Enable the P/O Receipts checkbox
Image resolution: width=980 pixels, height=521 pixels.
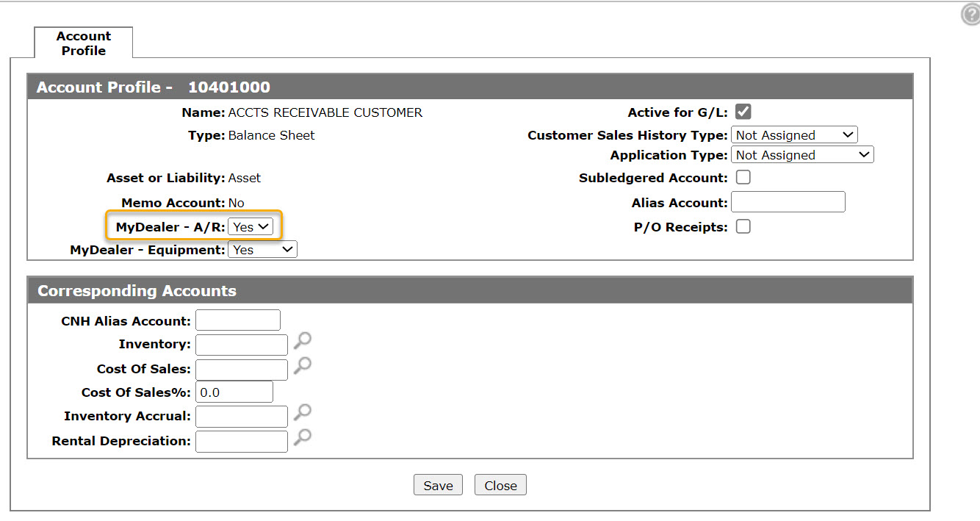[x=743, y=226]
